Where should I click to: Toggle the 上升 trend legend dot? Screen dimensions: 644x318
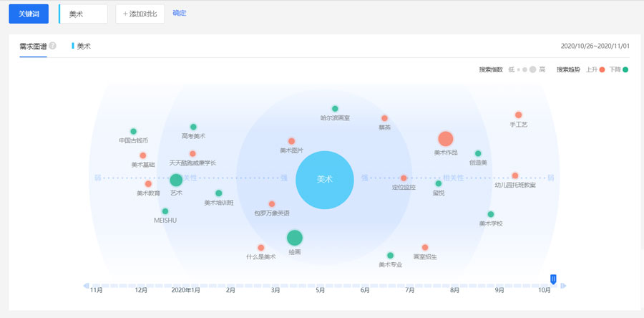click(x=602, y=69)
